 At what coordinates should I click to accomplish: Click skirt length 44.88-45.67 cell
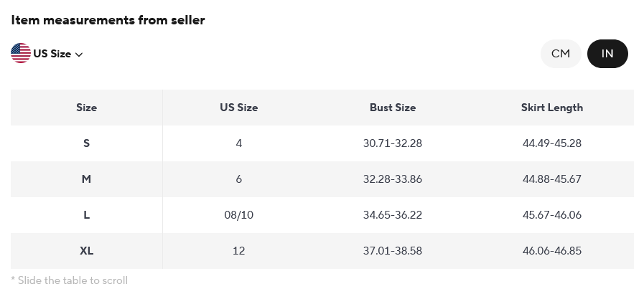coord(551,179)
